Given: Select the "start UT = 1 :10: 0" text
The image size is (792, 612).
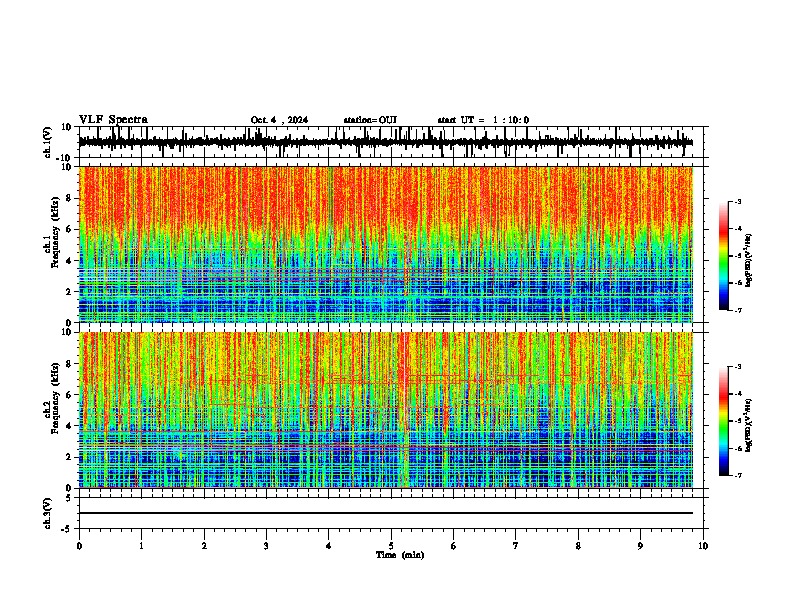Looking at the screenshot, I should tap(483, 120).
